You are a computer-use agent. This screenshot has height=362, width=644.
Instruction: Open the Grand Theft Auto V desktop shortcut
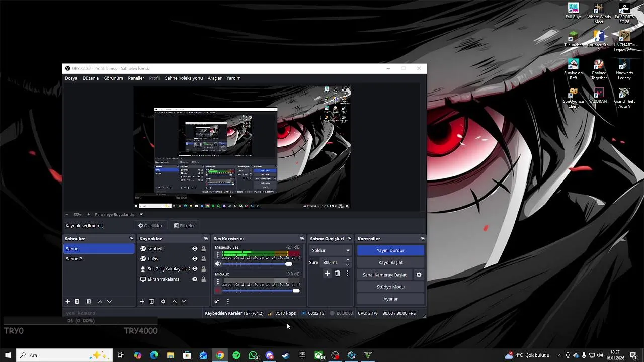click(x=624, y=98)
